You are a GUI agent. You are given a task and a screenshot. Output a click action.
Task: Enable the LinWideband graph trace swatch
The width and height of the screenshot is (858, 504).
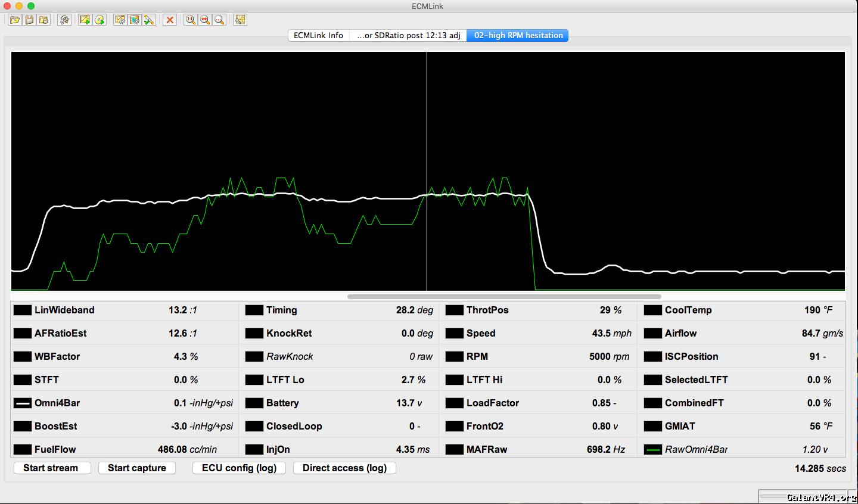[23, 310]
